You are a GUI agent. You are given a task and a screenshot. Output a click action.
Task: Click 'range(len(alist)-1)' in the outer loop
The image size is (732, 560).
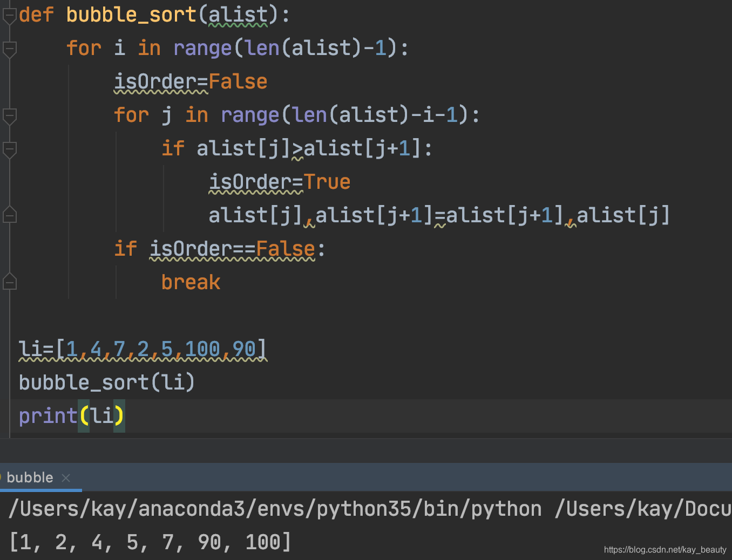click(x=285, y=49)
